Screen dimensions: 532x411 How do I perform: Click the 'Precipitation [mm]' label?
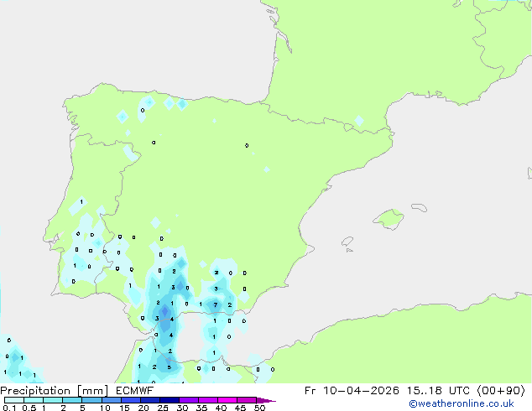click(54, 391)
